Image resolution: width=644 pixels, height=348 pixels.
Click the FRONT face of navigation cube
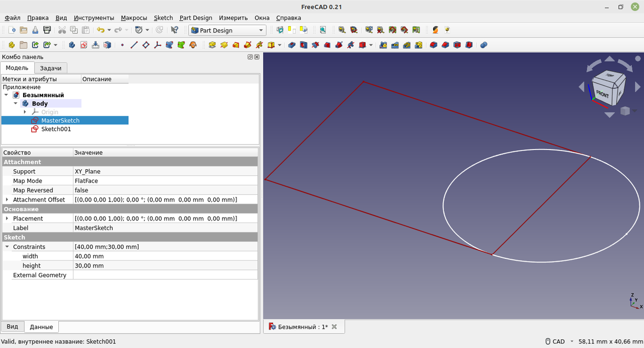(x=602, y=94)
